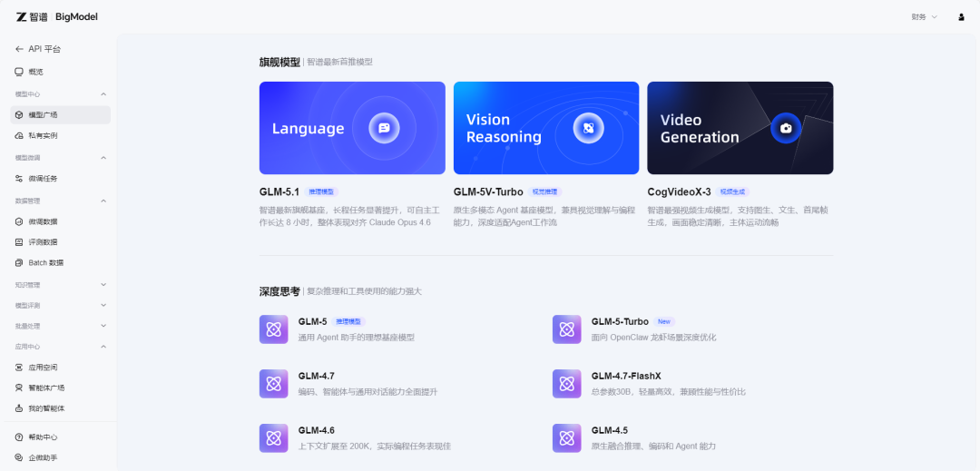Click the GLM-5 atom icon
Viewport: 980px width, 471px height.
(x=274, y=329)
